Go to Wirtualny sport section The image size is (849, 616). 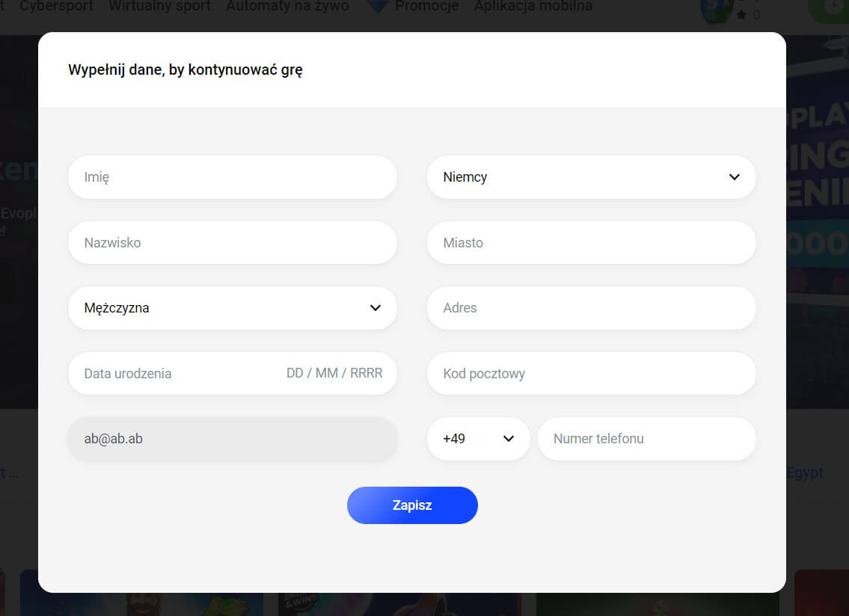[x=159, y=7]
